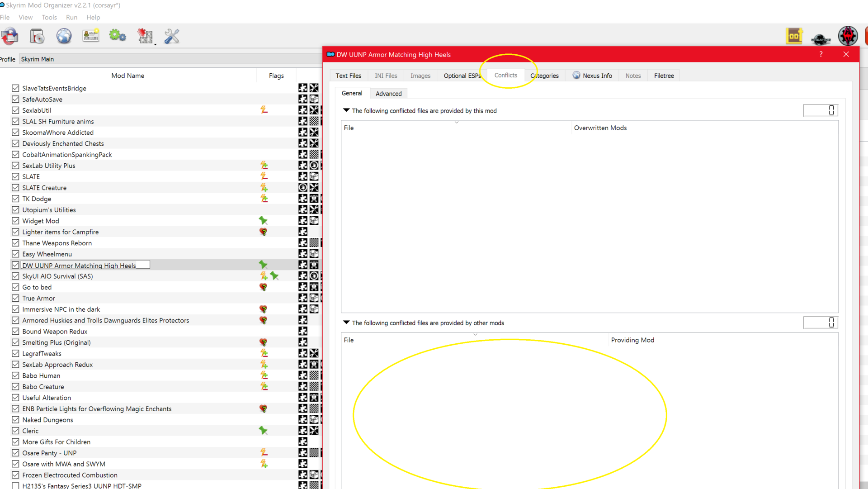Click the green flag icon on SkyUI AIO Survival row
The image size is (868, 489).
point(274,276)
